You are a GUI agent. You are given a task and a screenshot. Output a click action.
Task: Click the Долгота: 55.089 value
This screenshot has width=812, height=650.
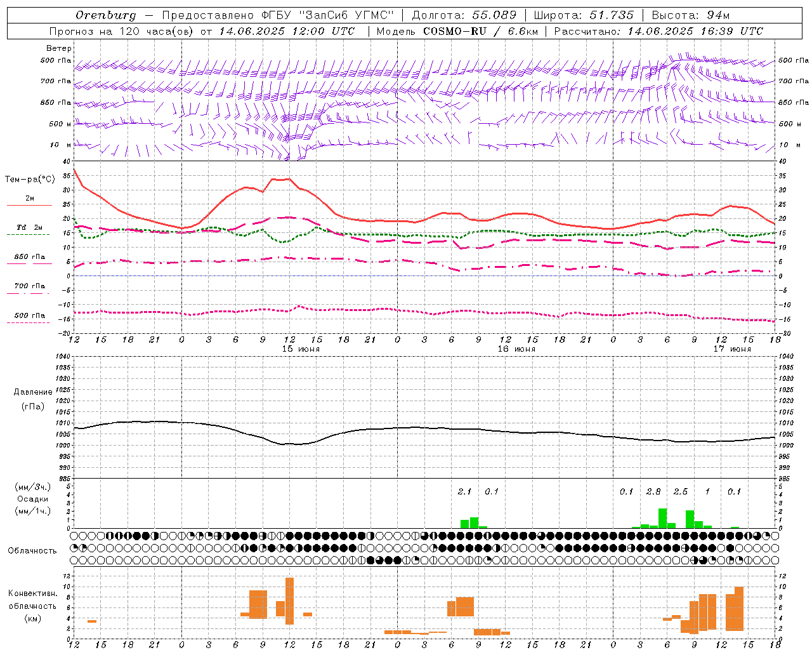tap(464, 15)
